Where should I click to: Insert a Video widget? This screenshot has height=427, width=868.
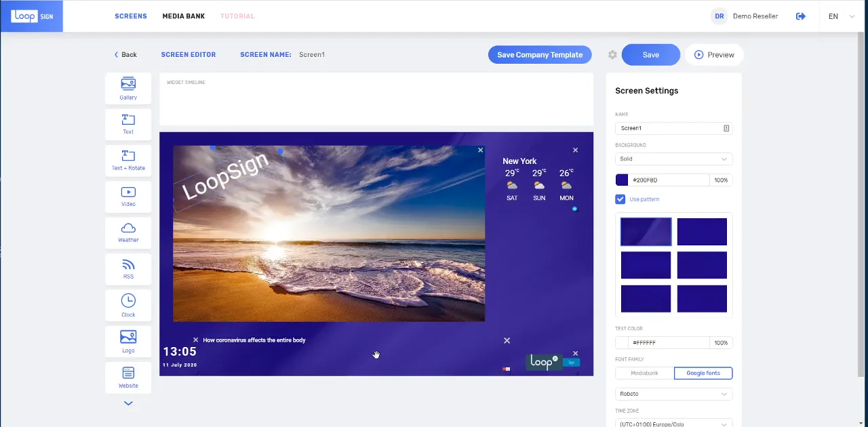coord(128,197)
